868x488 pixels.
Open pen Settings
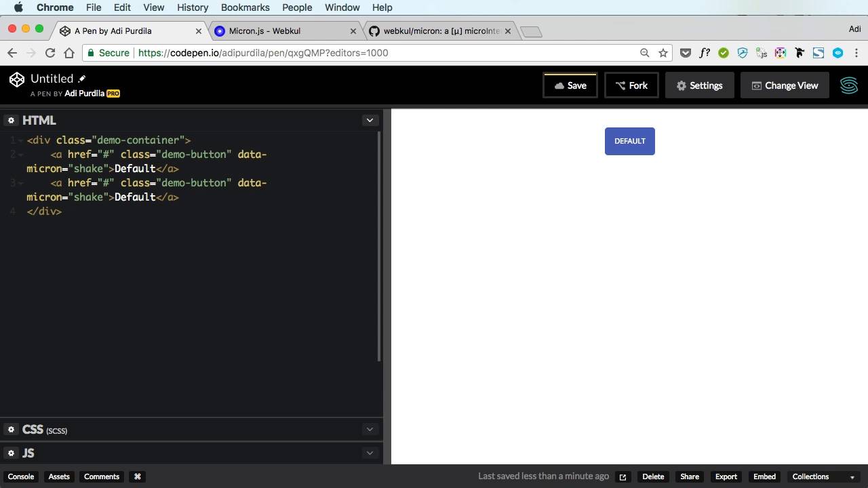coord(699,85)
